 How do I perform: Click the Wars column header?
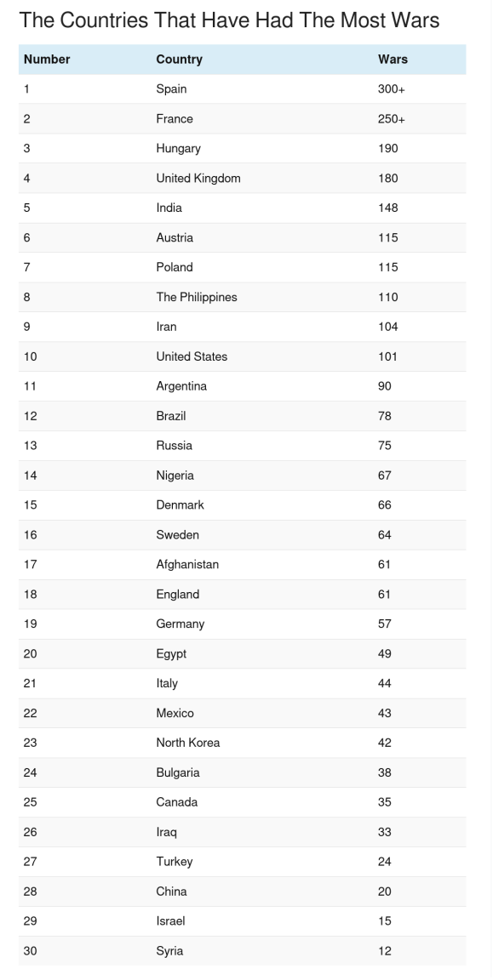point(393,60)
